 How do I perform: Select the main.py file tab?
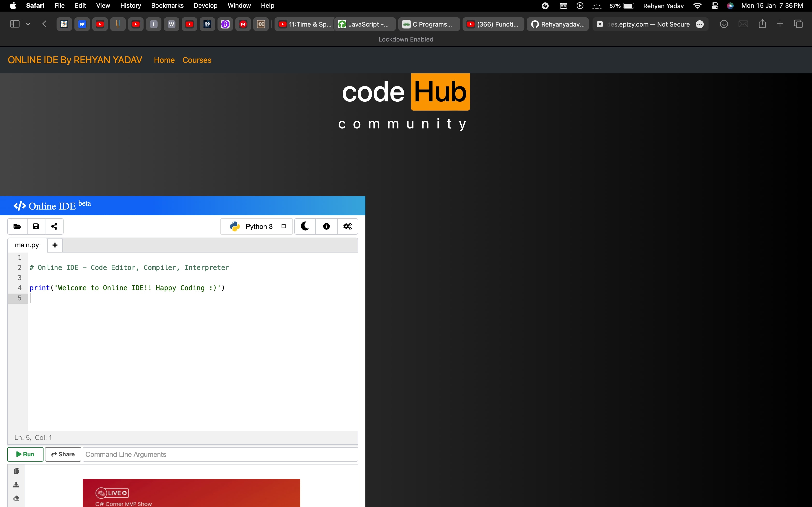click(27, 245)
